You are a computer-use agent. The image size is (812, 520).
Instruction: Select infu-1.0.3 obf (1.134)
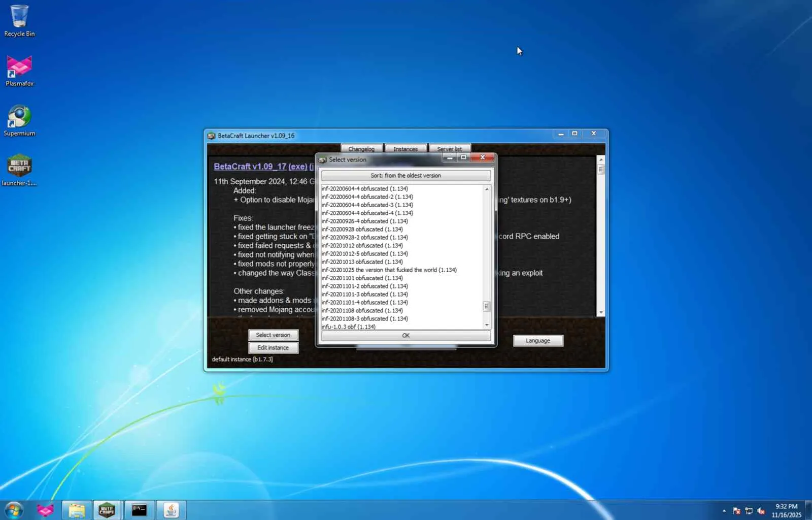click(x=402, y=327)
